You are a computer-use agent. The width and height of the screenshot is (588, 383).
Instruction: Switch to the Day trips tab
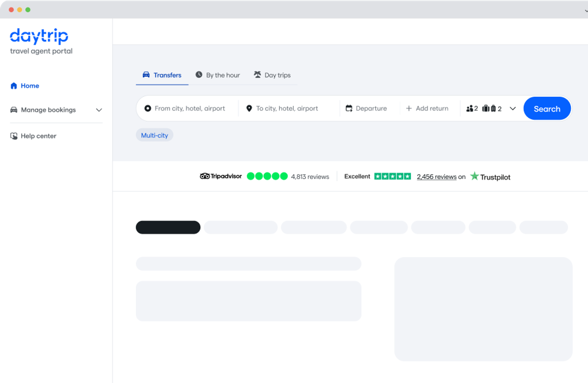[272, 75]
